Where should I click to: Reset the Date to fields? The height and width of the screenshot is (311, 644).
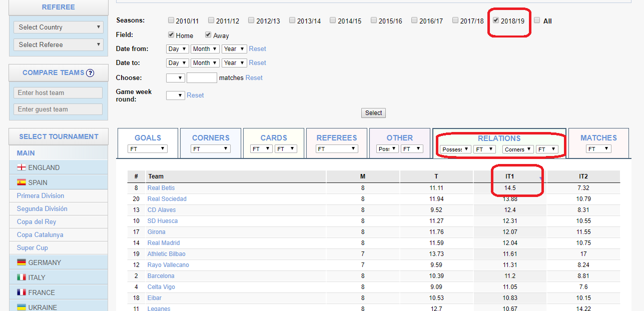pos(258,63)
